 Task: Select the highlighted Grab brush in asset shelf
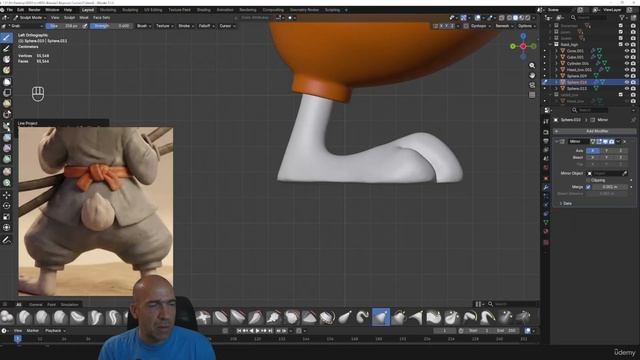coord(380,317)
